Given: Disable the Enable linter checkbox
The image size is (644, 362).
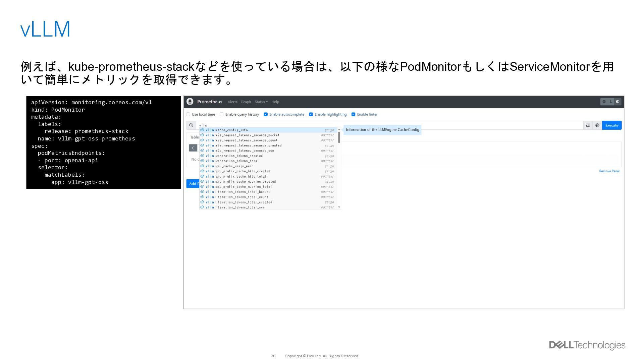Looking at the screenshot, I should (x=353, y=114).
